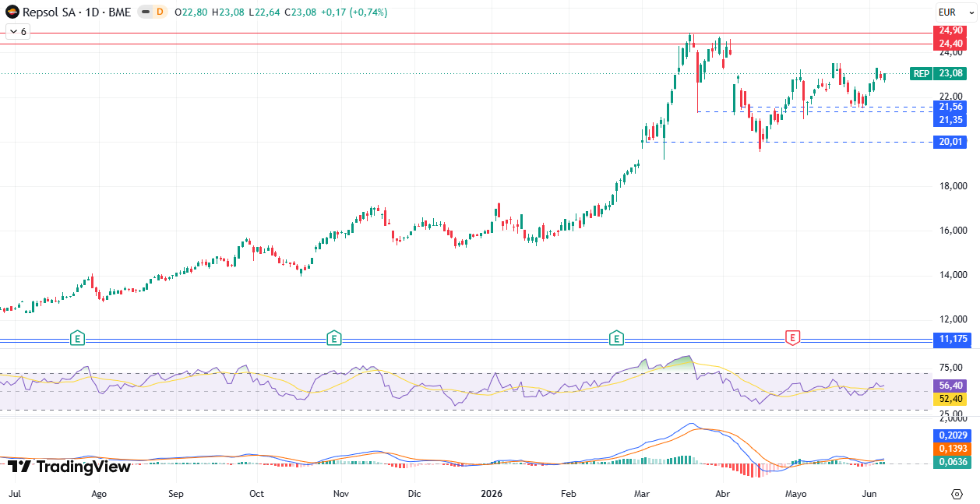Click the REP symbol tag on price axis
This screenshot has width=980, height=504.
(922, 73)
